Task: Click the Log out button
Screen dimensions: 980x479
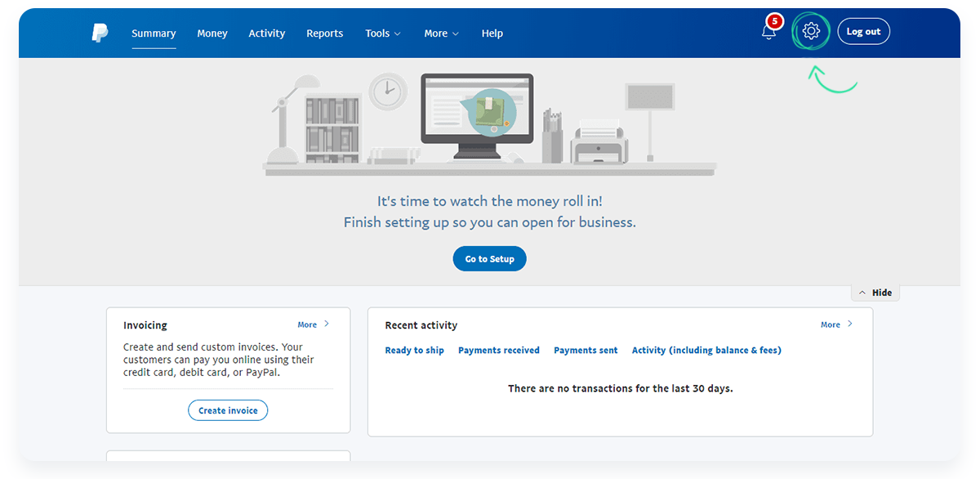Action: [863, 32]
